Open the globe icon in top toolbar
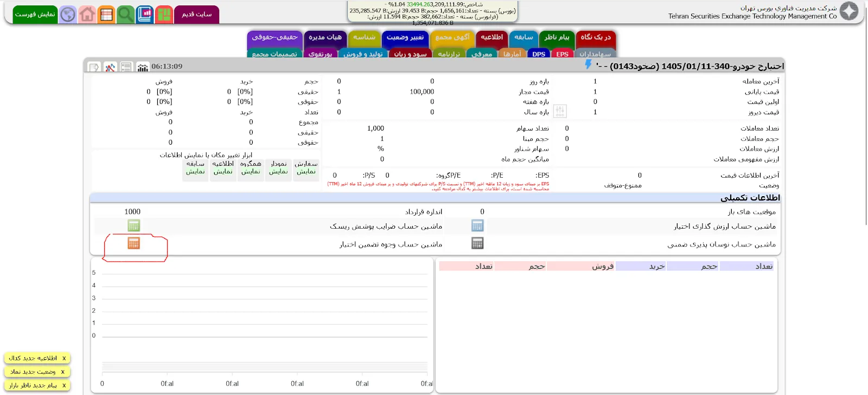The height and width of the screenshot is (395, 868). pos(68,15)
